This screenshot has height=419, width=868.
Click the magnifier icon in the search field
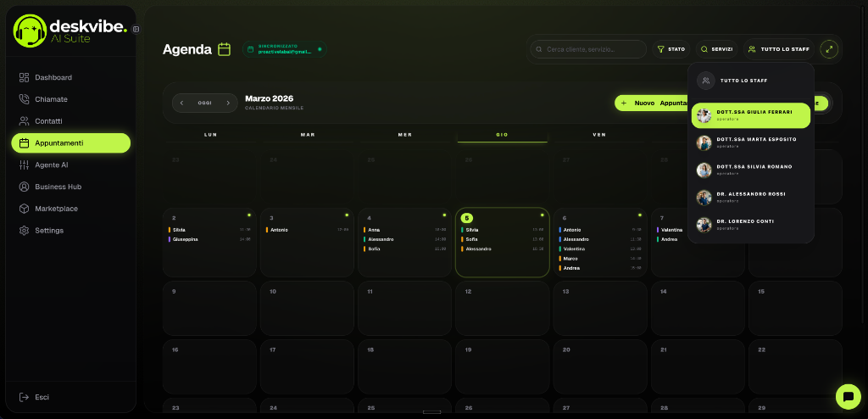(x=539, y=49)
